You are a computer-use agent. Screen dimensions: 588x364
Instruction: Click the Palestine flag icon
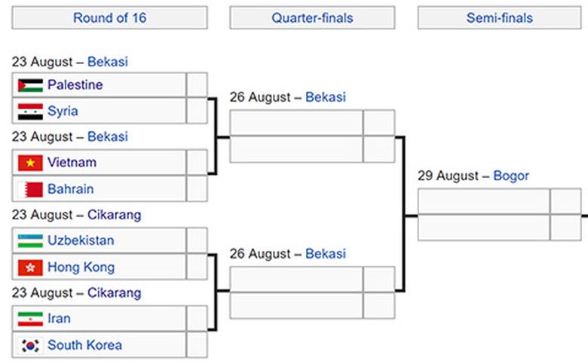click(x=30, y=85)
